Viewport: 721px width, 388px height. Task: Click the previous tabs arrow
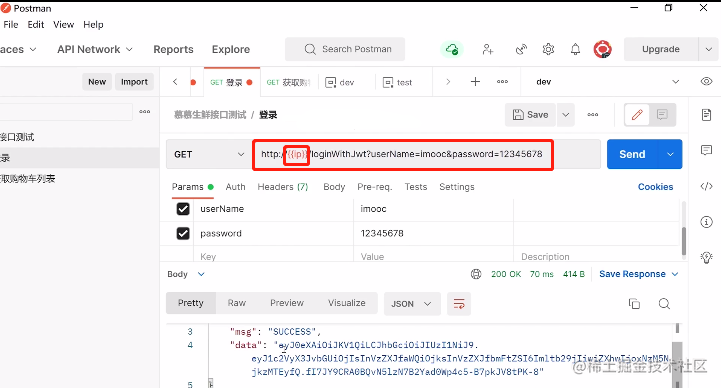click(x=175, y=82)
